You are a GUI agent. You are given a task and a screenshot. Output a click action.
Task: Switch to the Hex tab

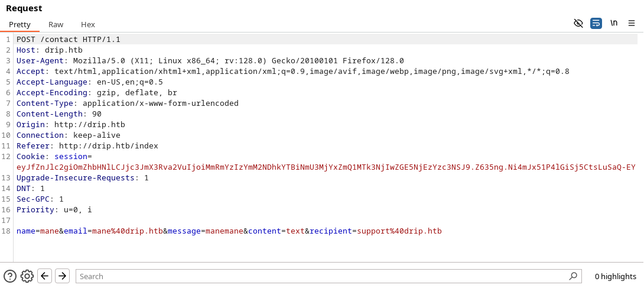coord(88,24)
